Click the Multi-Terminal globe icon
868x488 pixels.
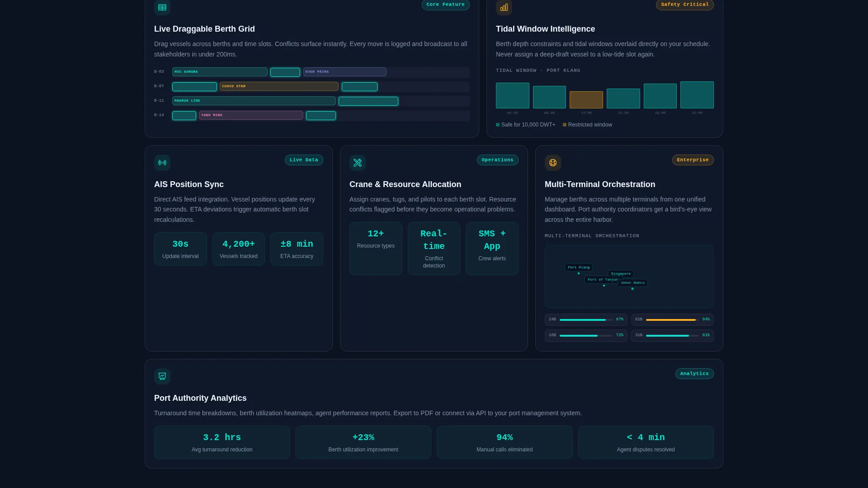[x=553, y=163]
